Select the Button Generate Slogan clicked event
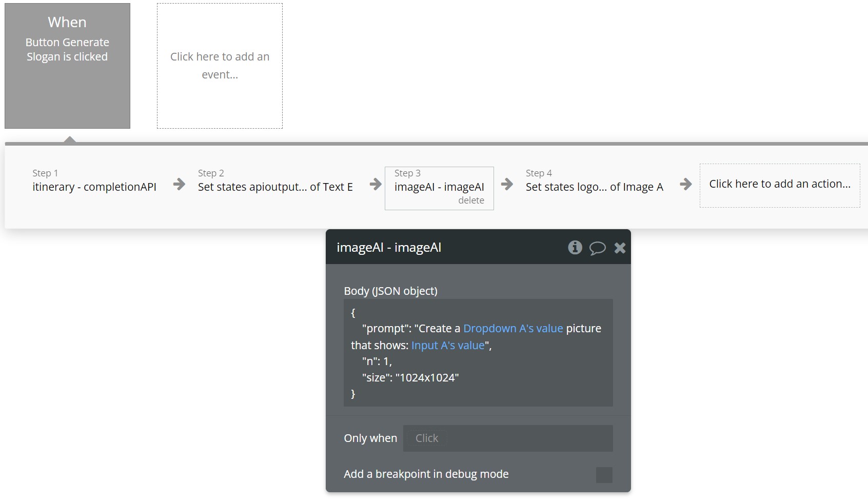 click(67, 65)
